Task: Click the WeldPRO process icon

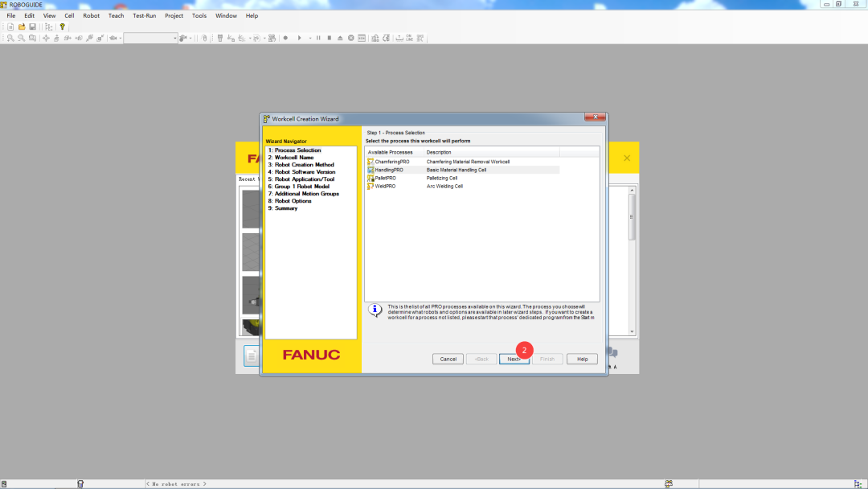Action: click(x=371, y=186)
